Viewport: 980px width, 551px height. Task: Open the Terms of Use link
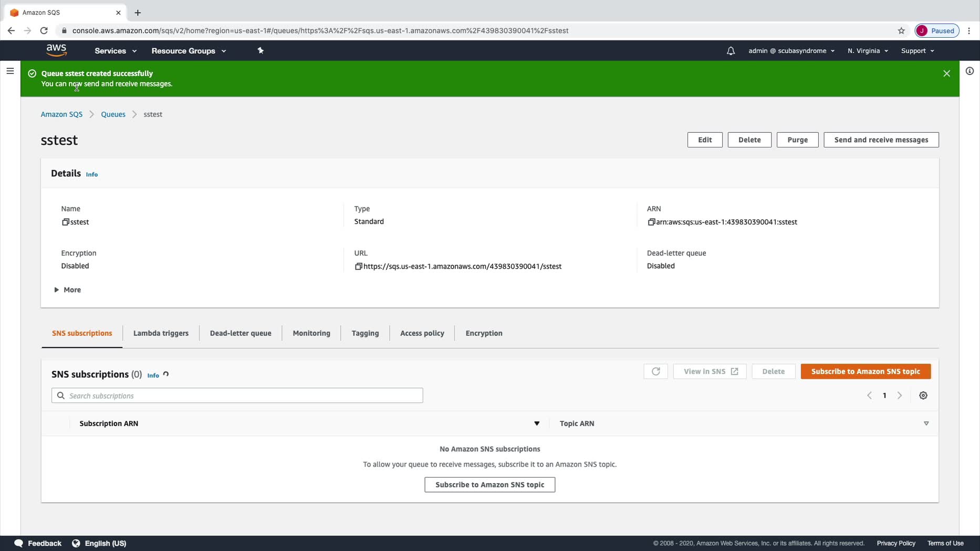[x=945, y=543]
